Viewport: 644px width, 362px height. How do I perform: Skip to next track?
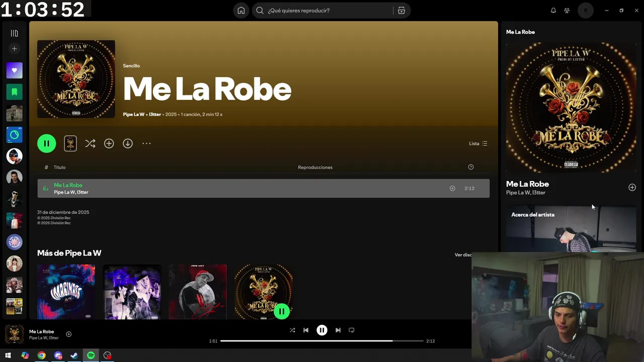338,330
